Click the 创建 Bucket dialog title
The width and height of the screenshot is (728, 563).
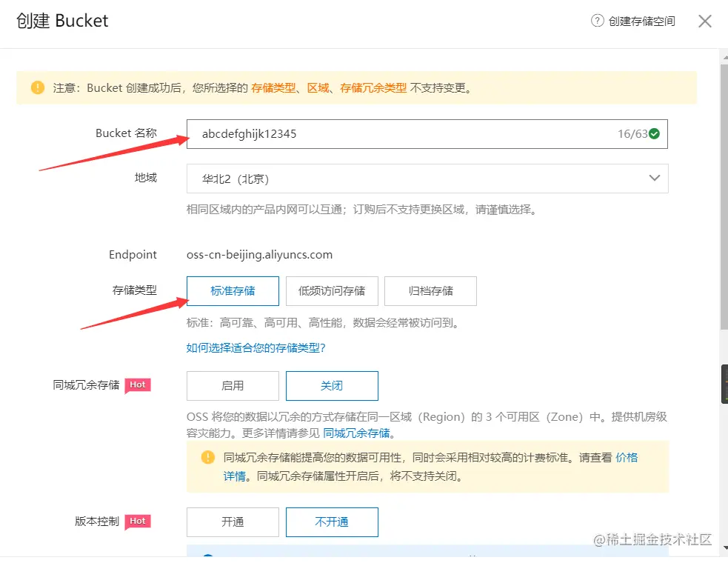click(62, 21)
